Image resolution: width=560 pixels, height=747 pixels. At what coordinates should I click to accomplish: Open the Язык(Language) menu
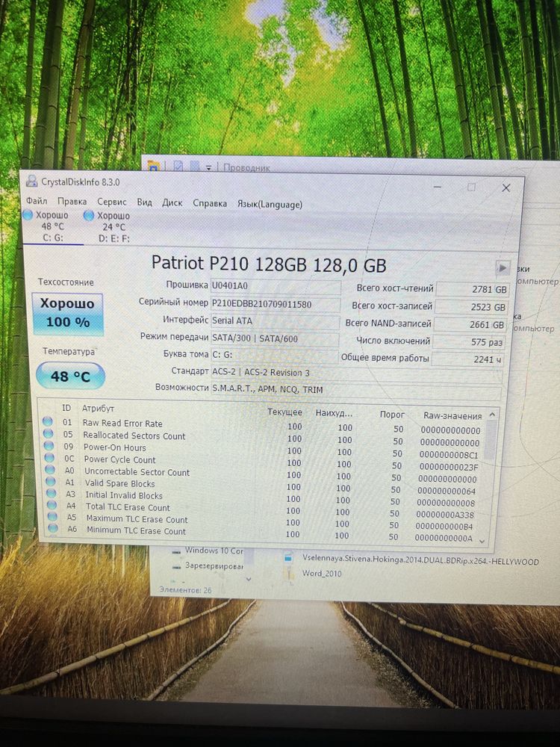tap(270, 205)
